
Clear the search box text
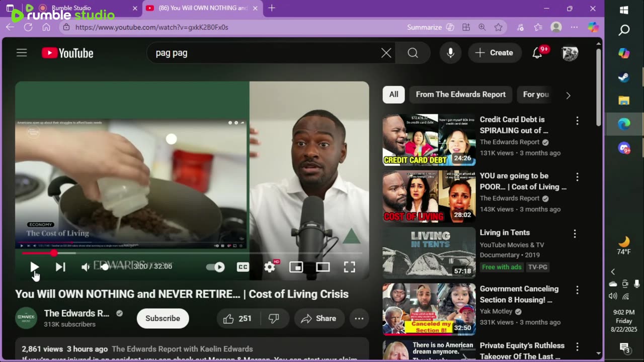[x=386, y=53]
